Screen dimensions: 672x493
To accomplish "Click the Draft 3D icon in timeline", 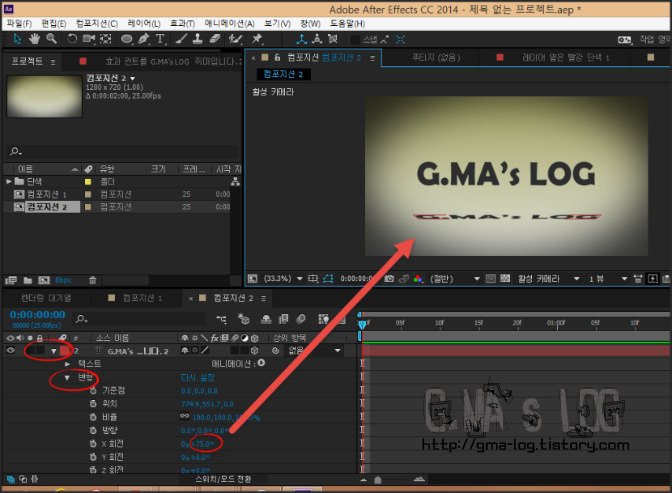I will [243, 319].
